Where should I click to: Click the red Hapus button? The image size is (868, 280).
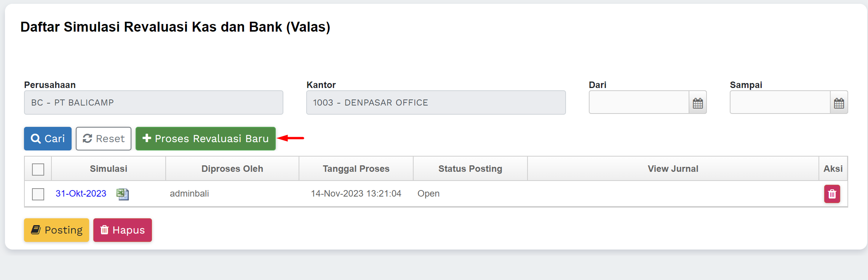pyautogui.click(x=122, y=230)
